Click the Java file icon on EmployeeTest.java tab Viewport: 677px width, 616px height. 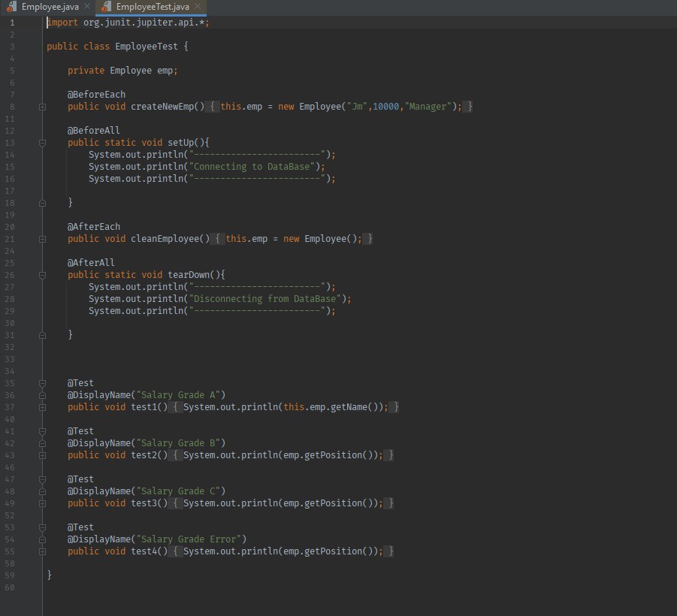(x=106, y=7)
